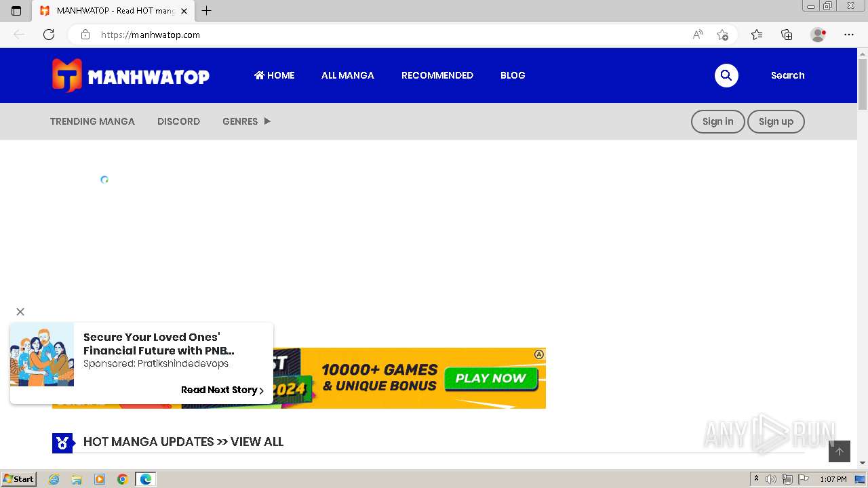Open Settings and more ellipsis menu
Image resolution: width=868 pixels, height=488 pixels.
849,35
